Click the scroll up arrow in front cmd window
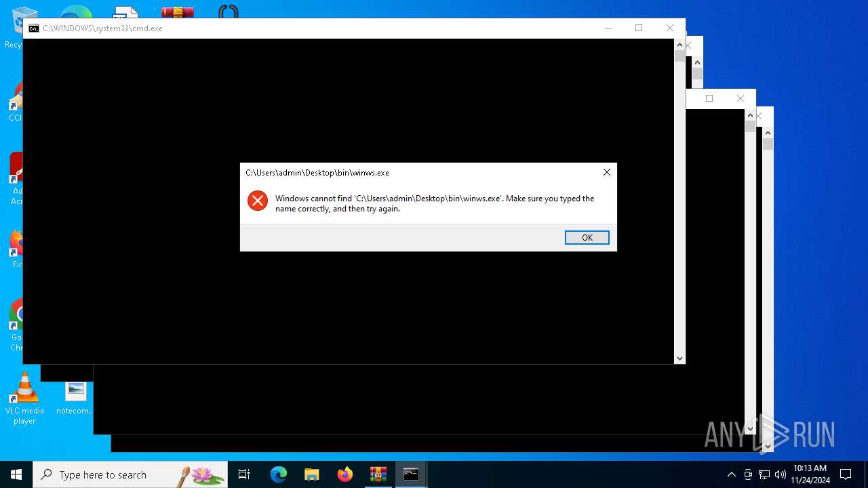 tap(679, 45)
